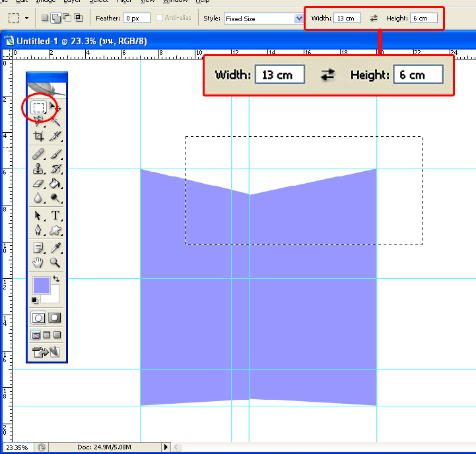Image resolution: width=476 pixels, height=454 pixels.
Task: Click the Version Cue icon in status bar
Action: (42, 447)
